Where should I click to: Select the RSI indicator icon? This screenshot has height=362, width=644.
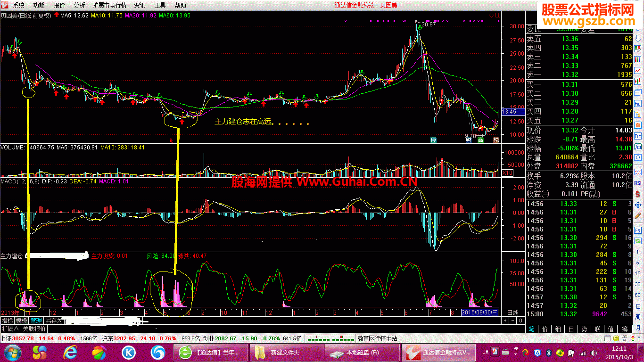[637, 183]
